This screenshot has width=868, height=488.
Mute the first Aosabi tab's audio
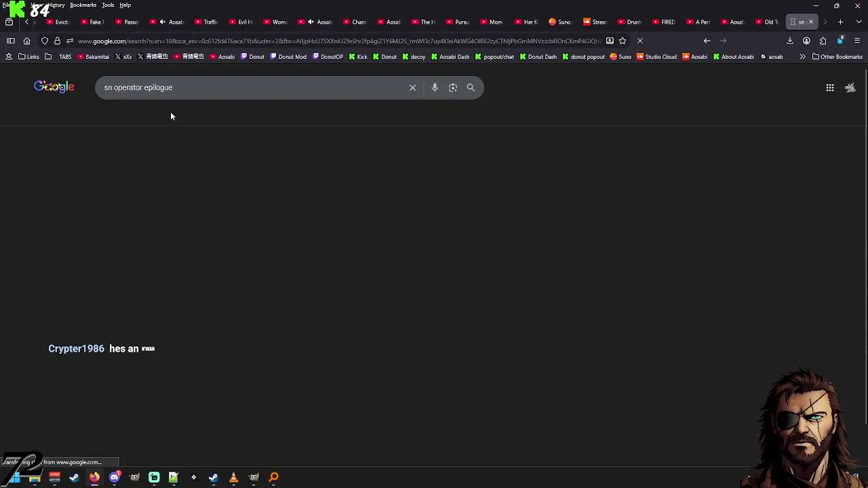[162, 22]
